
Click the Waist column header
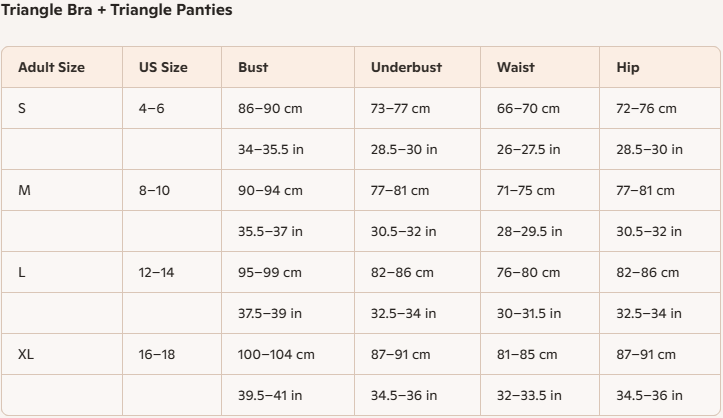click(x=515, y=68)
